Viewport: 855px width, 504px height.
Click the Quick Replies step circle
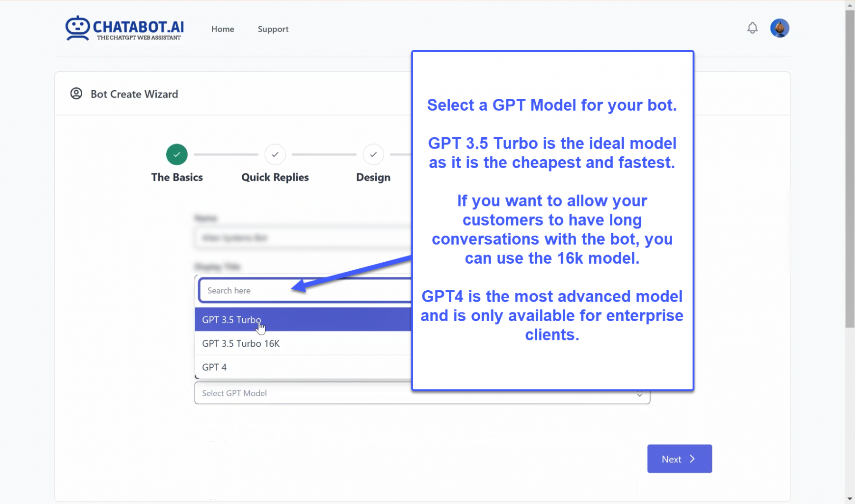[x=275, y=154]
